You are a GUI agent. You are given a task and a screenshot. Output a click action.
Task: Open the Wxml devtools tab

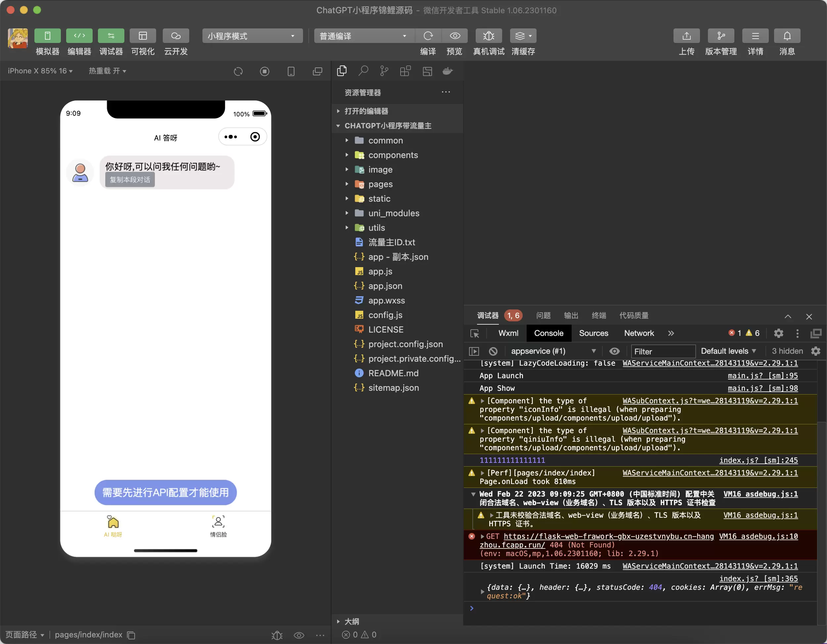click(x=508, y=333)
